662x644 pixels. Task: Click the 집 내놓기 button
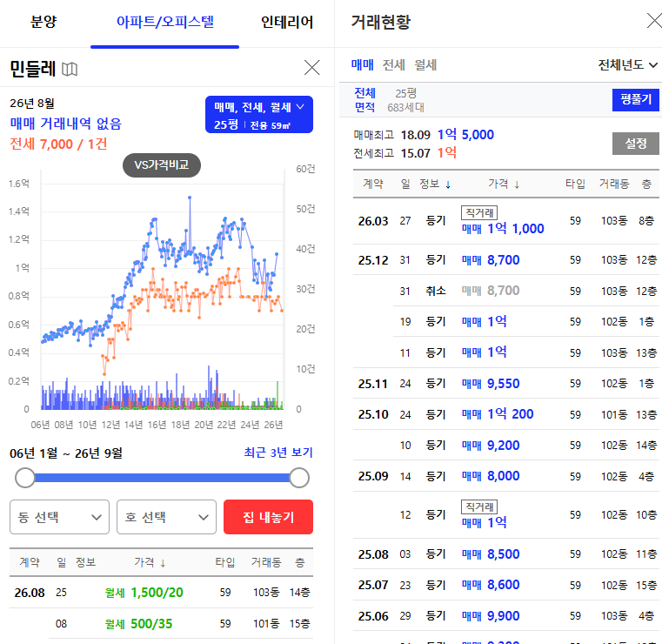pyautogui.click(x=268, y=517)
